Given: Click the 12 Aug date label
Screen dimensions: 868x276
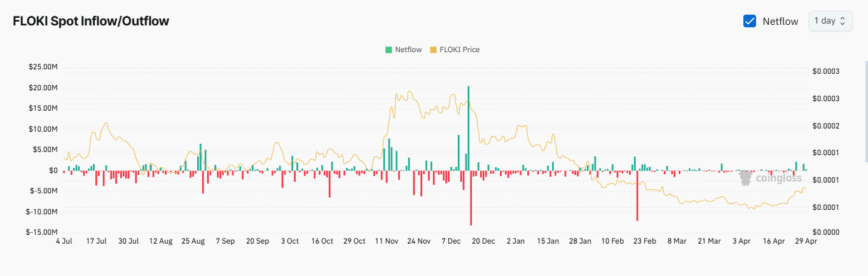Looking at the screenshot, I should coord(161,242).
